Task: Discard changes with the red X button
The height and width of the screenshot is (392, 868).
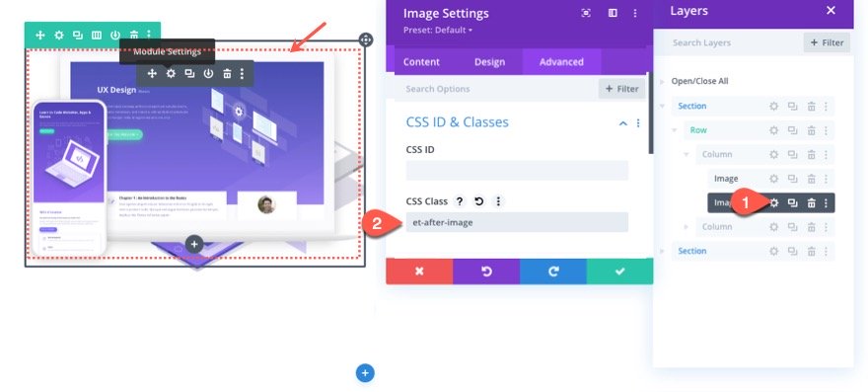Action: click(419, 272)
